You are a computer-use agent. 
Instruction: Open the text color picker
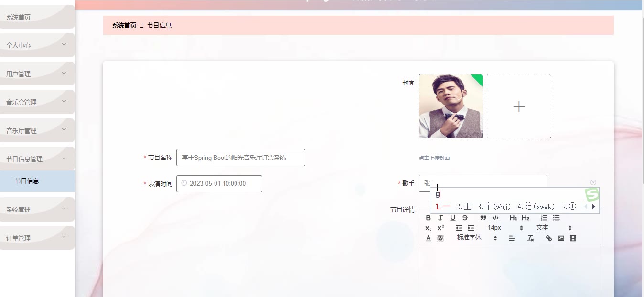428,238
